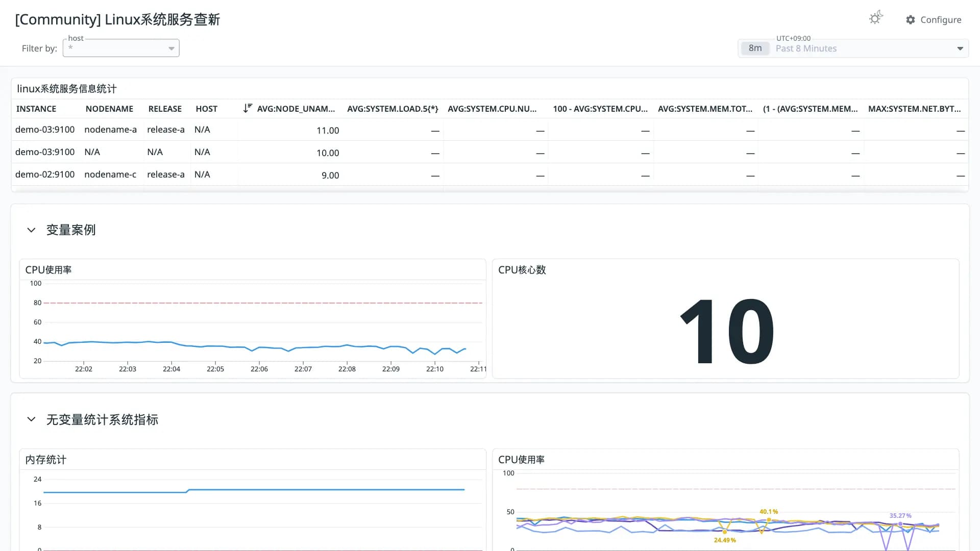Image resolution: width=980 pixels, height=551 pixels.
Task: Select the nodename-c cell
Action: pyautogui.click(x=110, y=174)
